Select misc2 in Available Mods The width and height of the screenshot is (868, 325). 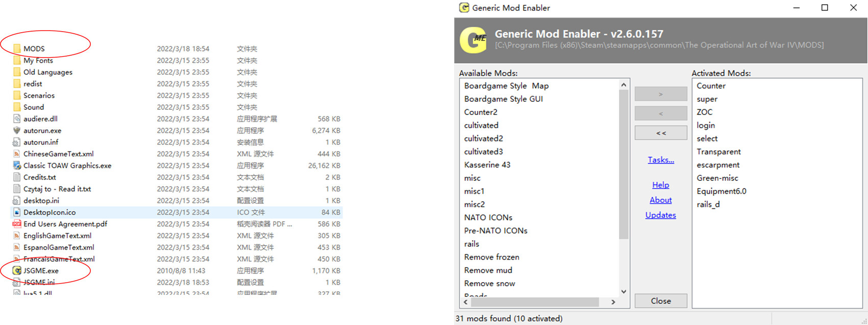point(475,204)
